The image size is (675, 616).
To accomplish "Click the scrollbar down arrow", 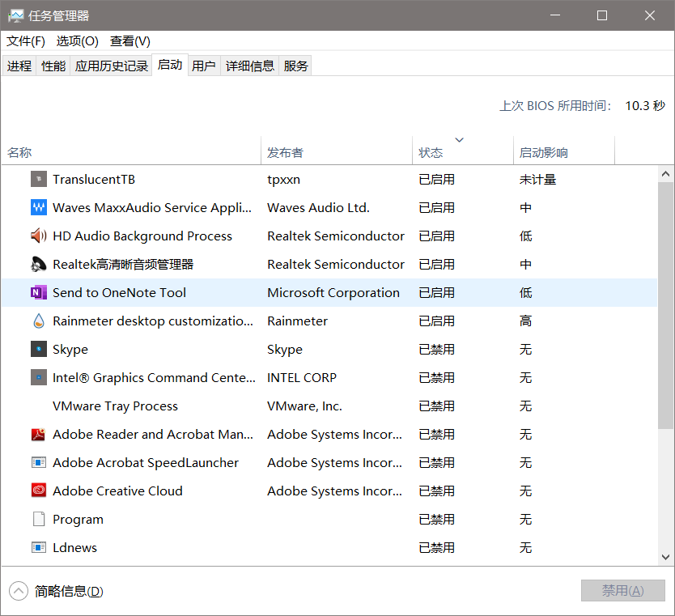I will pos(665,557).
